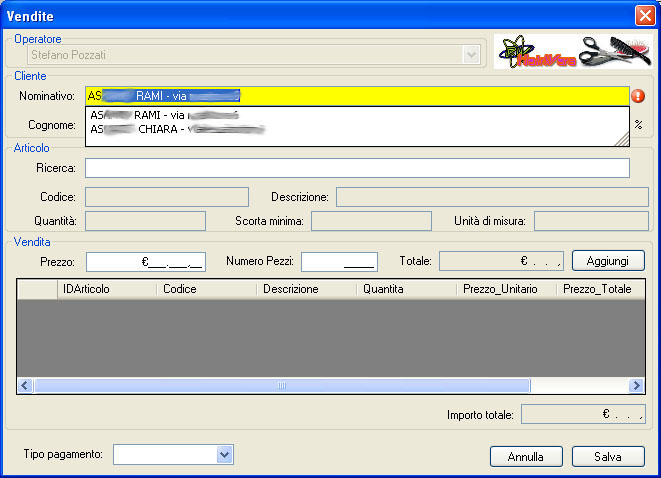Click the Codice field
This screenshot has height=478, width=661.
(x=167, y=197)
